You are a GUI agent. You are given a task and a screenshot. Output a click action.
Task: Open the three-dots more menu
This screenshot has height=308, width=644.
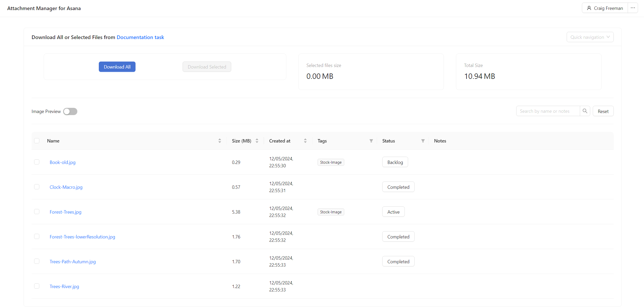[633, 8]
